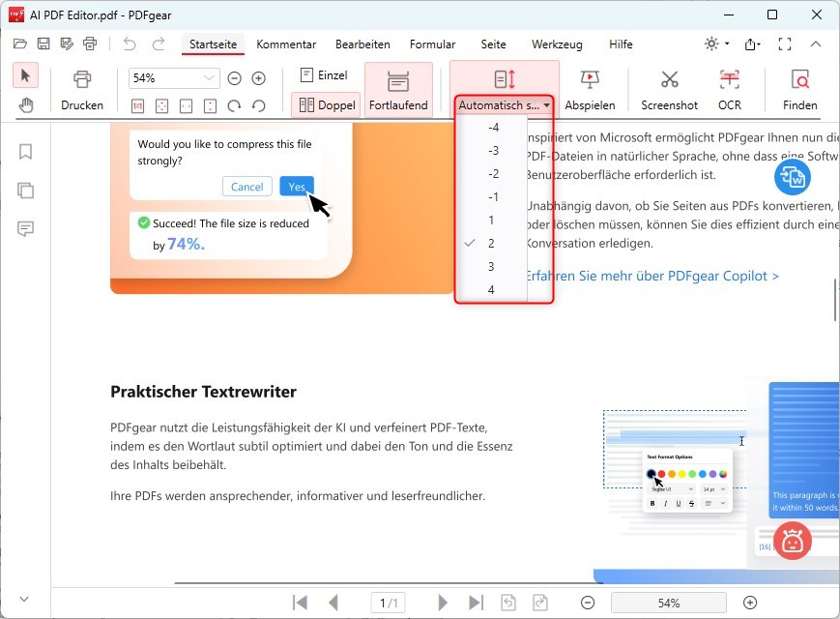The width and height of the screenshot is (840, 619).
Task: Select scroll speed -4
Action: coord(492,127)
